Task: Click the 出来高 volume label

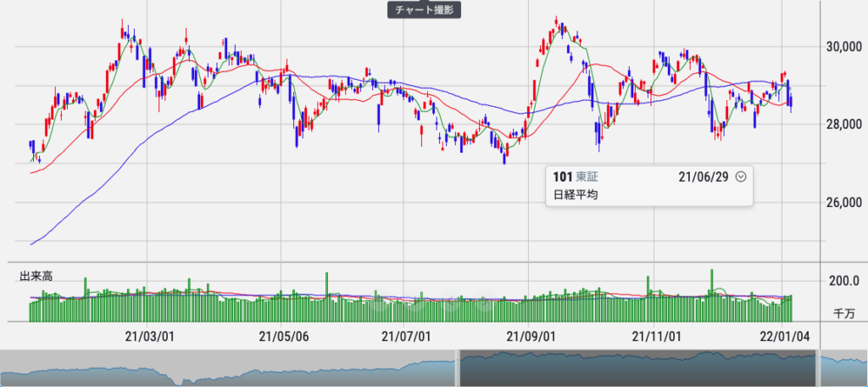Action: pyautogui.click(x=36, y=276)
